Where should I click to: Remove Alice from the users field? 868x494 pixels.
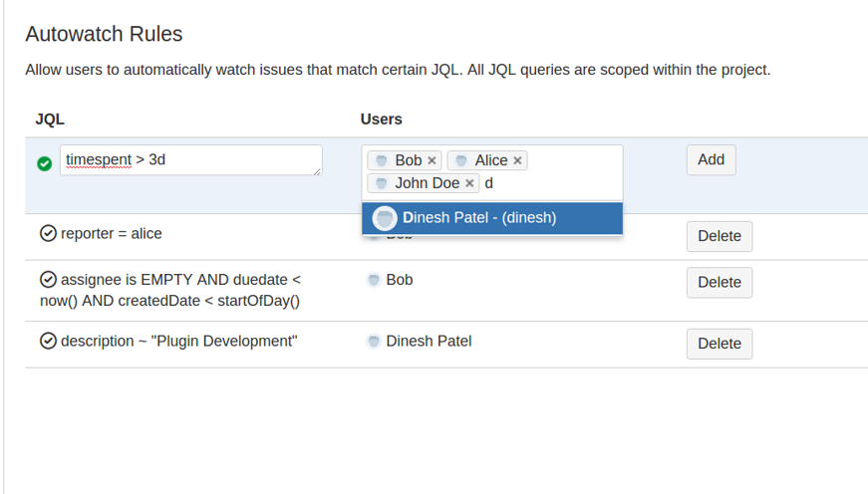(517, 160)
